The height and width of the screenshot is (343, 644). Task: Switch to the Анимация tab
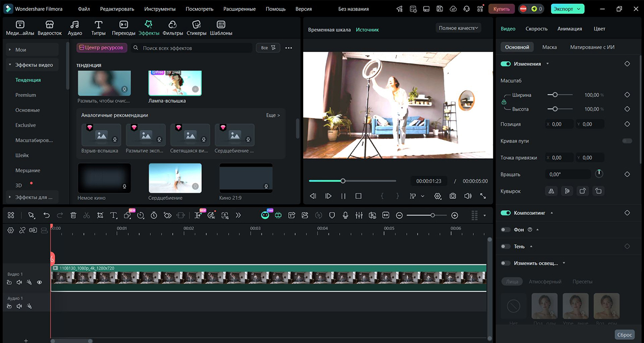[x=569, y=29]
